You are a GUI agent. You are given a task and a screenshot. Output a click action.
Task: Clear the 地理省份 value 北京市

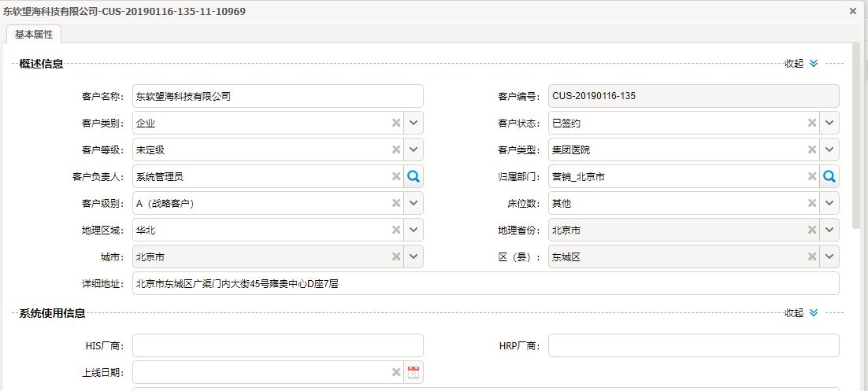tap(811, 230)
